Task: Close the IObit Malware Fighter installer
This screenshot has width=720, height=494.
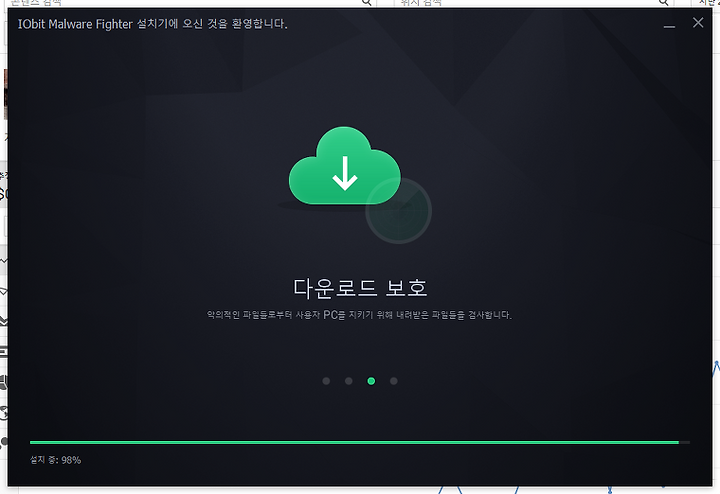Action: [698, 22]
